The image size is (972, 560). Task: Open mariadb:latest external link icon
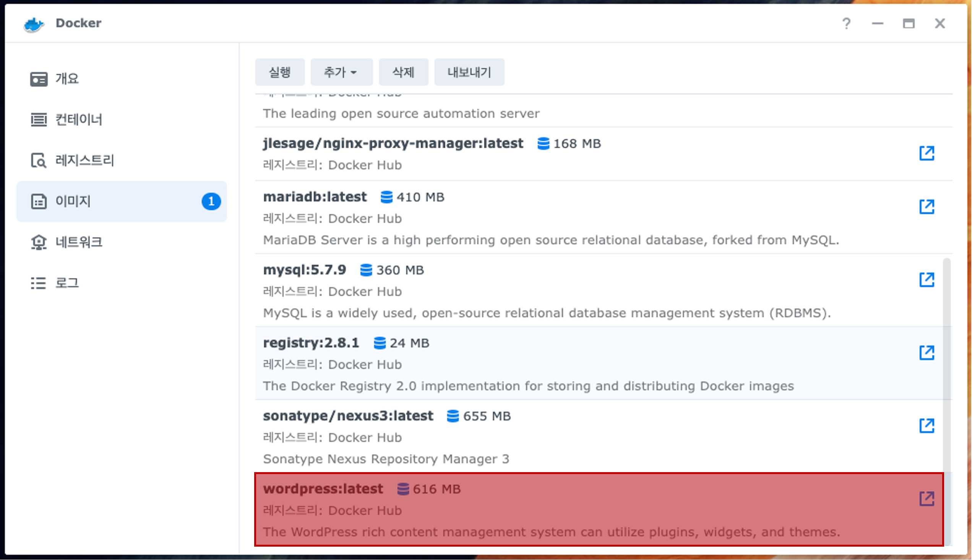(x=927, y=207)
